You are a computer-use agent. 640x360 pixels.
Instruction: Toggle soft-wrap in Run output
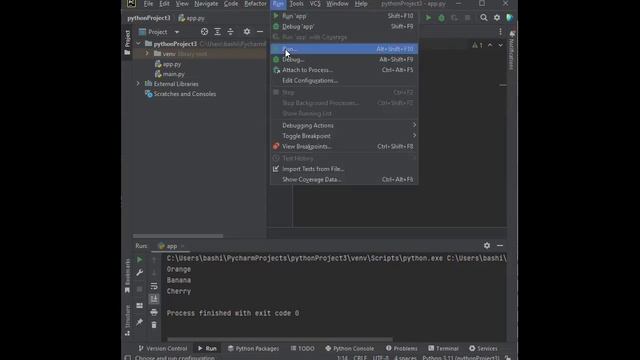(154, 286)
